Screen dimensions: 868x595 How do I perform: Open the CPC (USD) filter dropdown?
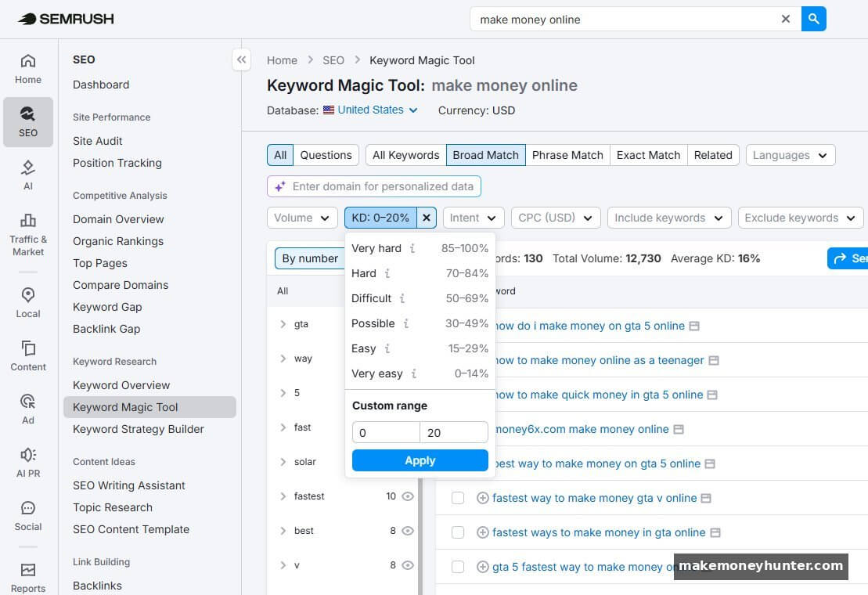click(556, 218)
